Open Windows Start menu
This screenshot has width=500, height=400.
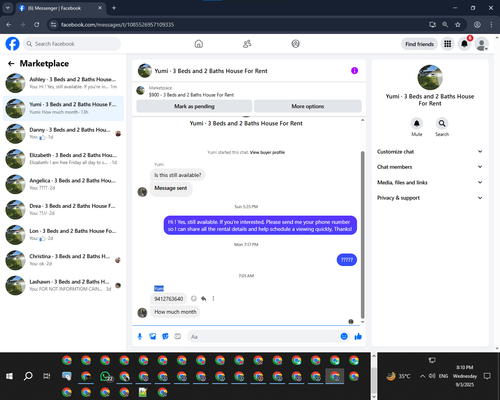point(9,376)
